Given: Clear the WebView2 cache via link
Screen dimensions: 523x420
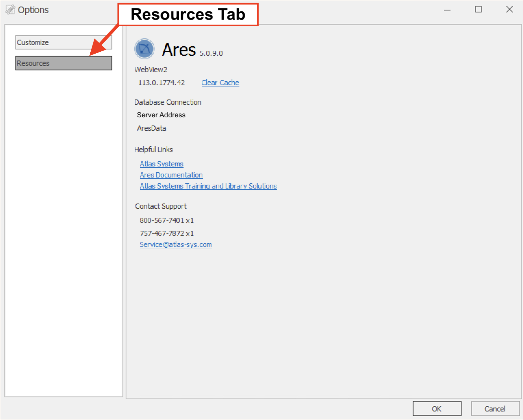Looking at the screenshot, I should (x=220, y=83).
